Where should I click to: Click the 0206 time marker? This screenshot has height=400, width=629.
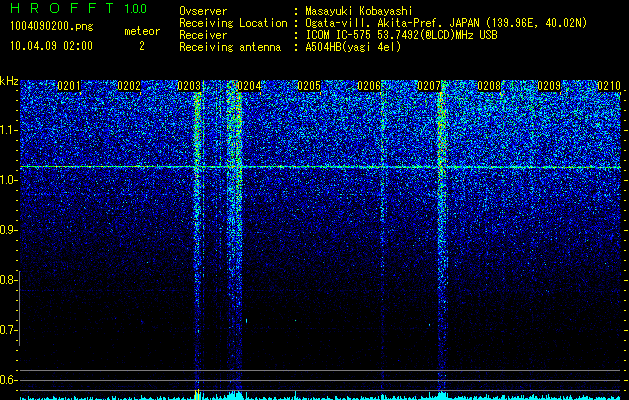(x=369, y=86)
